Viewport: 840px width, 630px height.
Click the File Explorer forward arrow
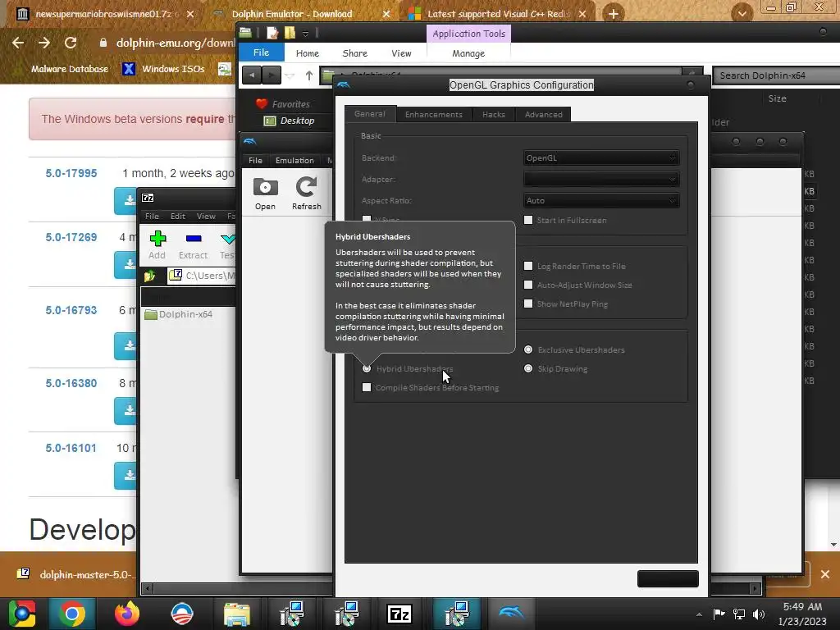[x=271, y=75]
